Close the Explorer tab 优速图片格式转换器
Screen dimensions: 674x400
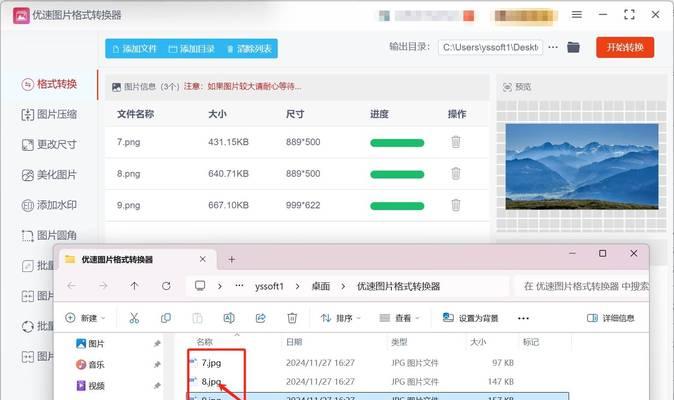(202, 260)
